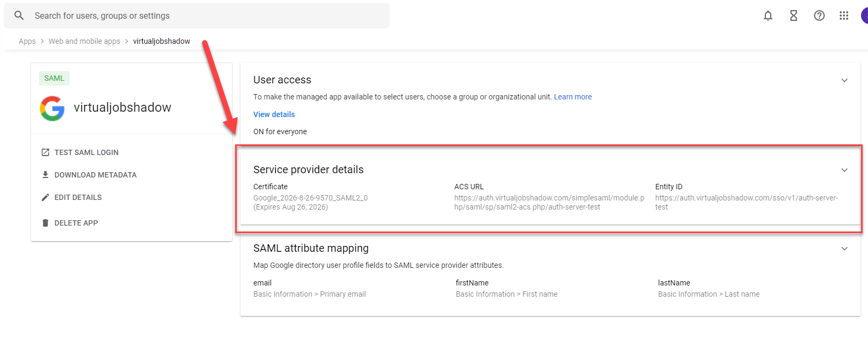Expand the SAML attribute mapping chevron
This screenshot has height=340, width=868.
(x=844, y=249)
